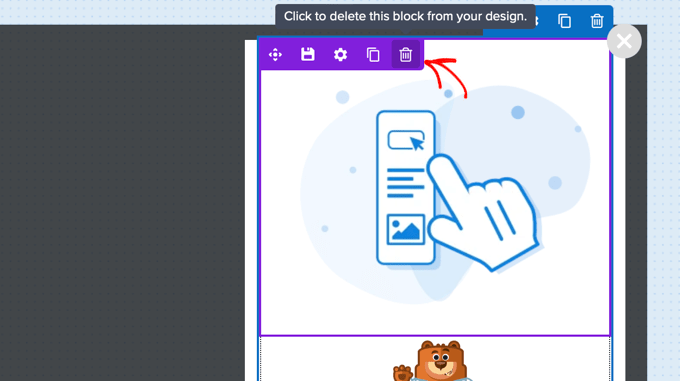Save the block using the floppy disk icon
The image size is (680, 381).
pyautogui.click(x=308, y=54)
